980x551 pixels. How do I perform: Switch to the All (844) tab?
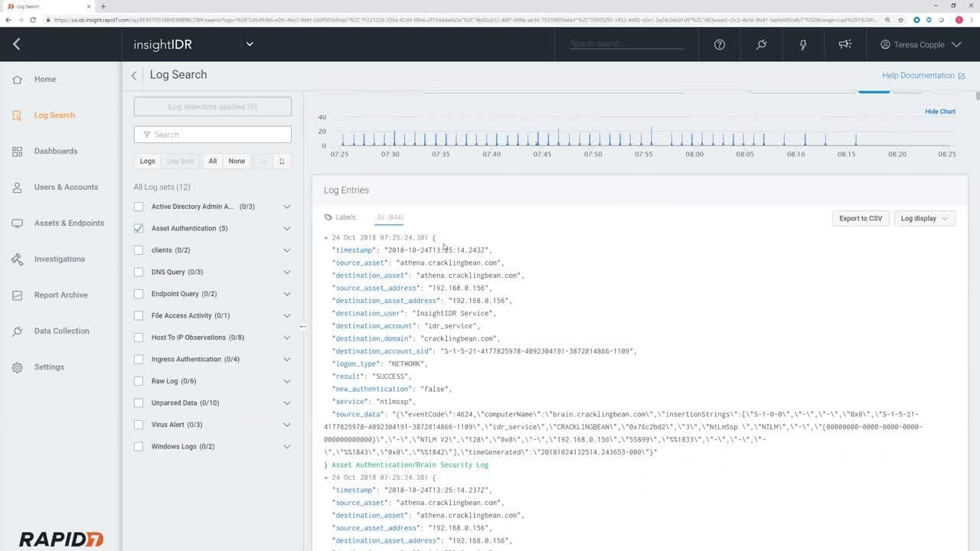(390, 217)
